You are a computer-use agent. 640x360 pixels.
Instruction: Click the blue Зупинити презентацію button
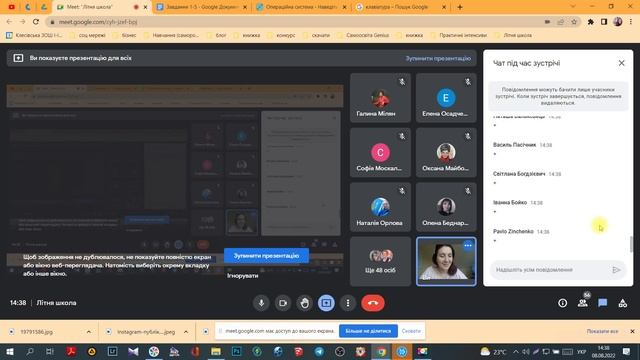tap(266, 256)
